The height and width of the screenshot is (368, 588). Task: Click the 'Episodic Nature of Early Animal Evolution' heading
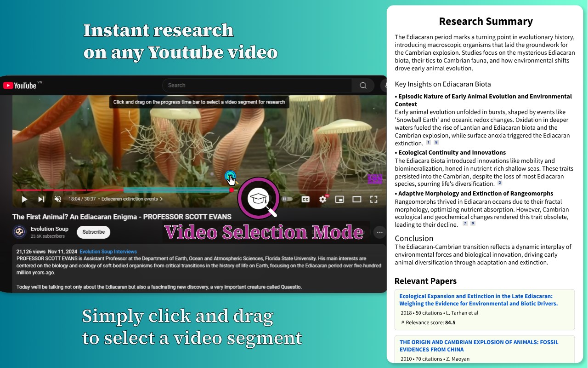coord(483,100)
